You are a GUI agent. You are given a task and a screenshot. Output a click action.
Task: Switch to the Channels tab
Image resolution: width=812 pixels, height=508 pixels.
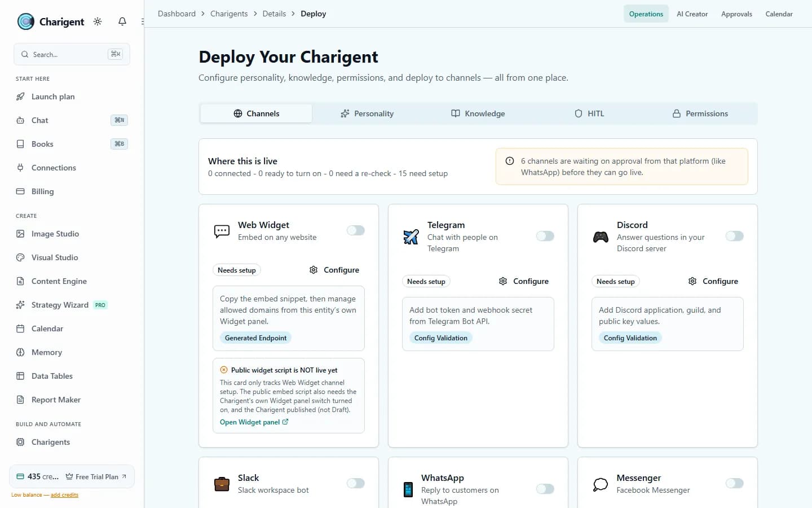click(x=256, y=113)
